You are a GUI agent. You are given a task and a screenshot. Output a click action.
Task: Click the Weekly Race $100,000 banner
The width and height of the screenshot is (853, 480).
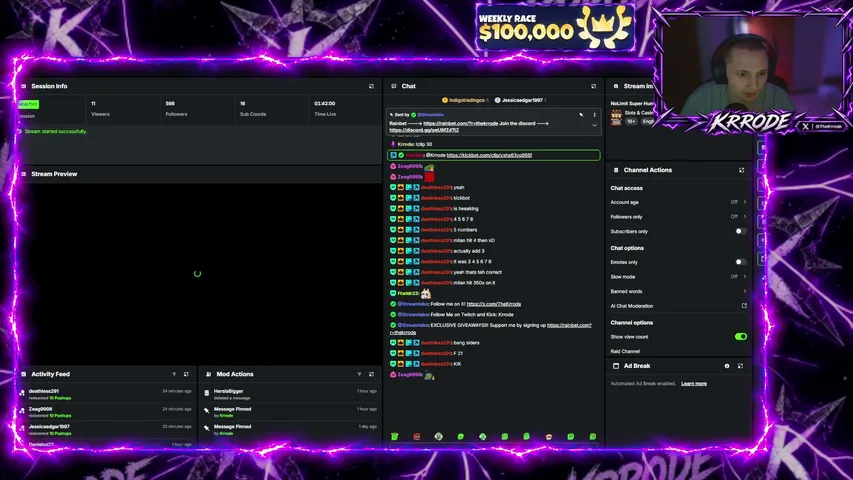[555, 28]
